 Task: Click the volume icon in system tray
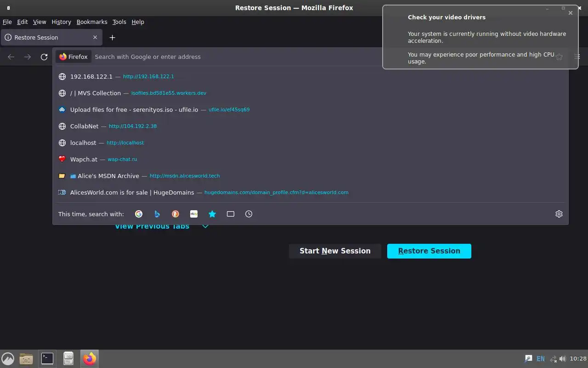[563, 359]
